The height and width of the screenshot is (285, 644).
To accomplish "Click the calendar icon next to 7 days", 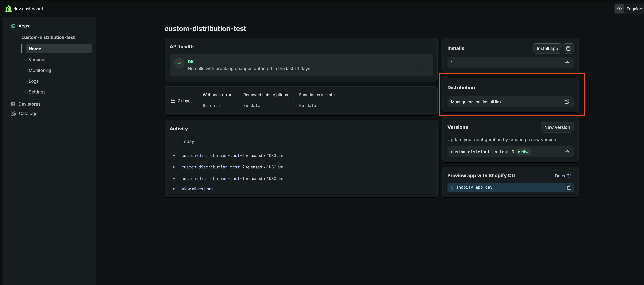I will tap(173, 101).
